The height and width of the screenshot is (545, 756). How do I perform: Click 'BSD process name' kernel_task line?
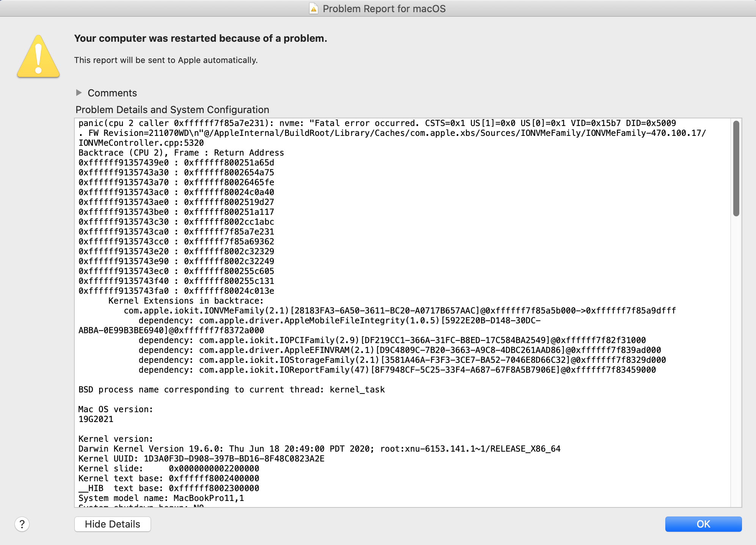(x=232, y=389)
